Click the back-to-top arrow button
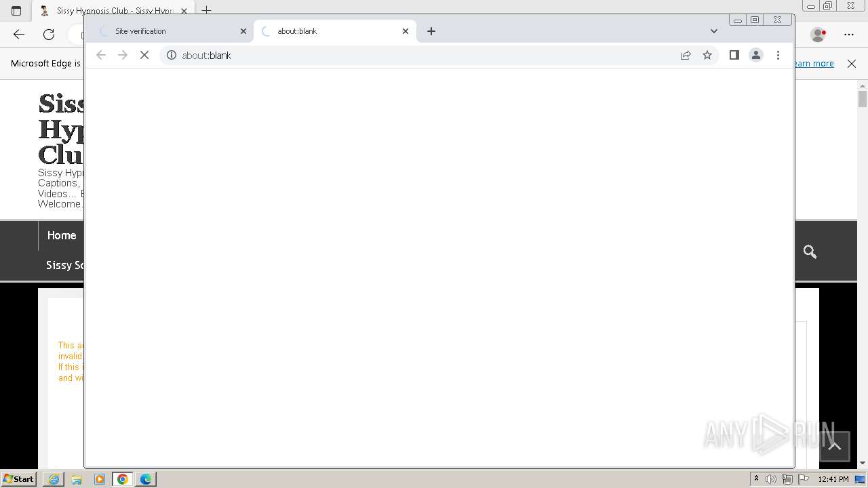 click(835, 447)
